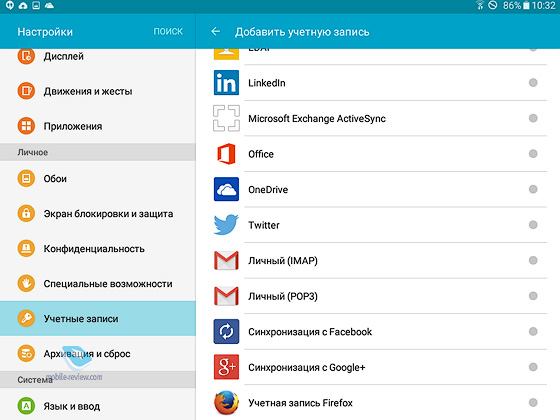Screen dimensions: 560x420
Task: Tap the 10:32 clock in status bar
Action: click(543, 5)
